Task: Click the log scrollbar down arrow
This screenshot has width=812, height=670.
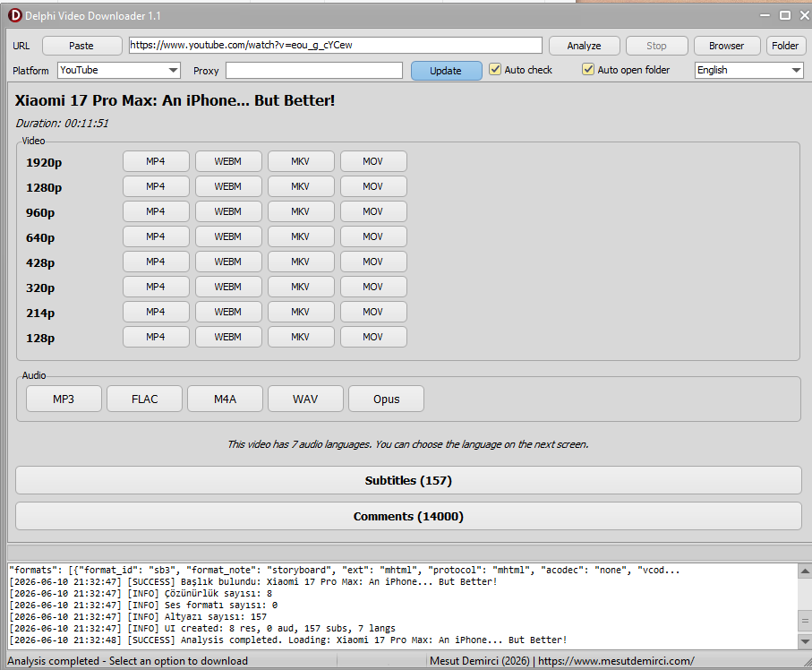Action: [x=805, y=641]
